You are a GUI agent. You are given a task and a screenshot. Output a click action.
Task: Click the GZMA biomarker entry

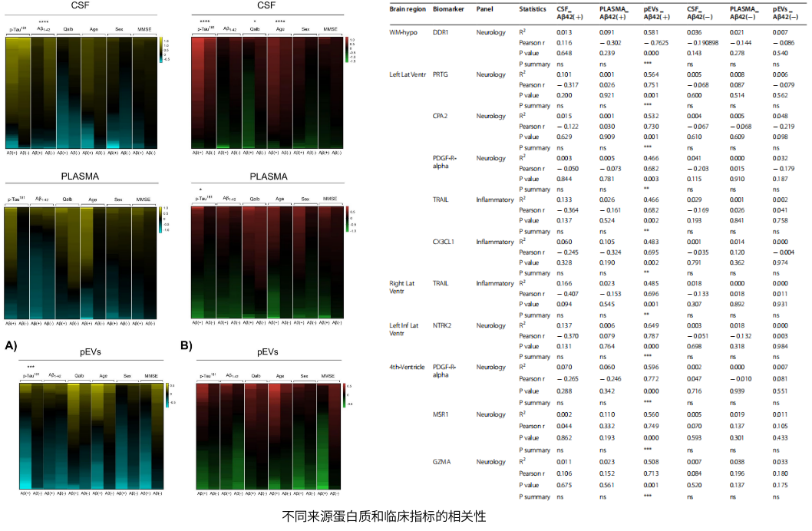point(441,462)
